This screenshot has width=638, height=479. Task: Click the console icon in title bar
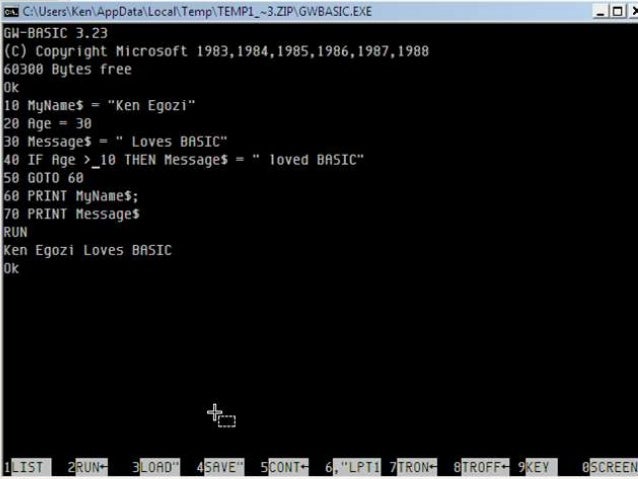[x=11, y=12]
